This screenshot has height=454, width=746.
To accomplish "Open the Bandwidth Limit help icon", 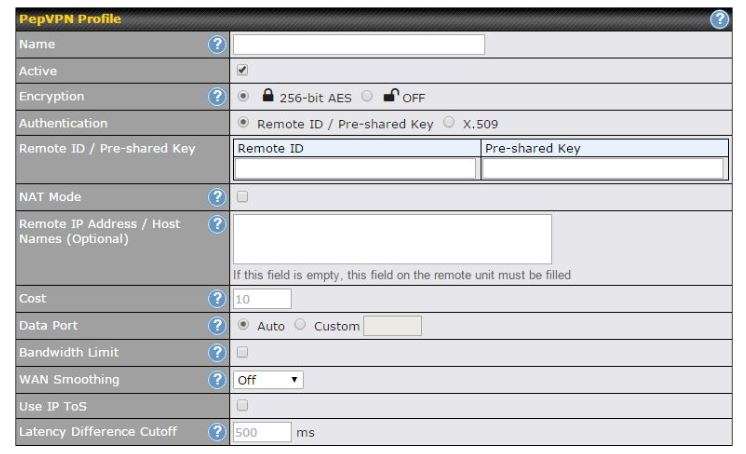I will pyautogui.click(x=214, y=353).
